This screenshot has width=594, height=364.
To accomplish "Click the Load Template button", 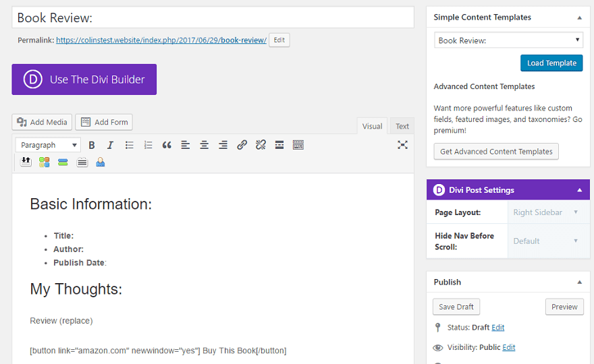I will click(x=551, y=63).
